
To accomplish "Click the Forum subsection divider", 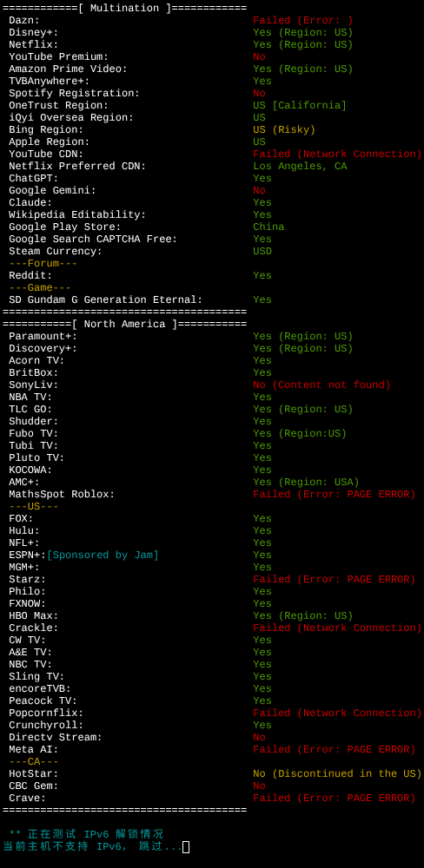I will click(43, 264).
